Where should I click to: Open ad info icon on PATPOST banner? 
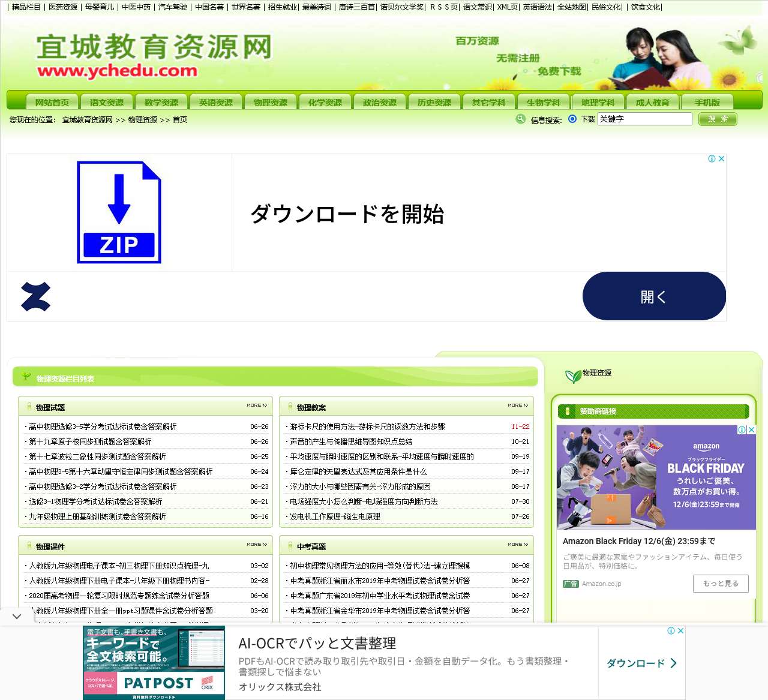pos(671,631)
